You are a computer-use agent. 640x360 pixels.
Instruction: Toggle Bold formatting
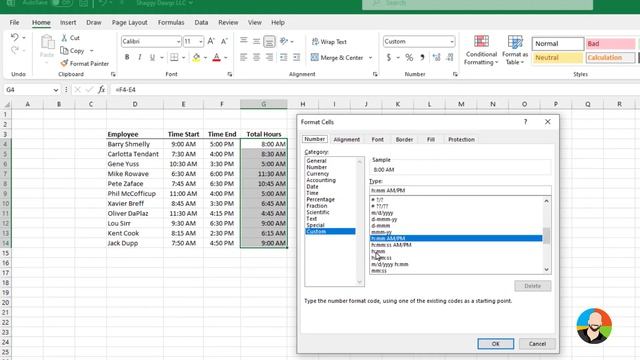pos(127,58)
